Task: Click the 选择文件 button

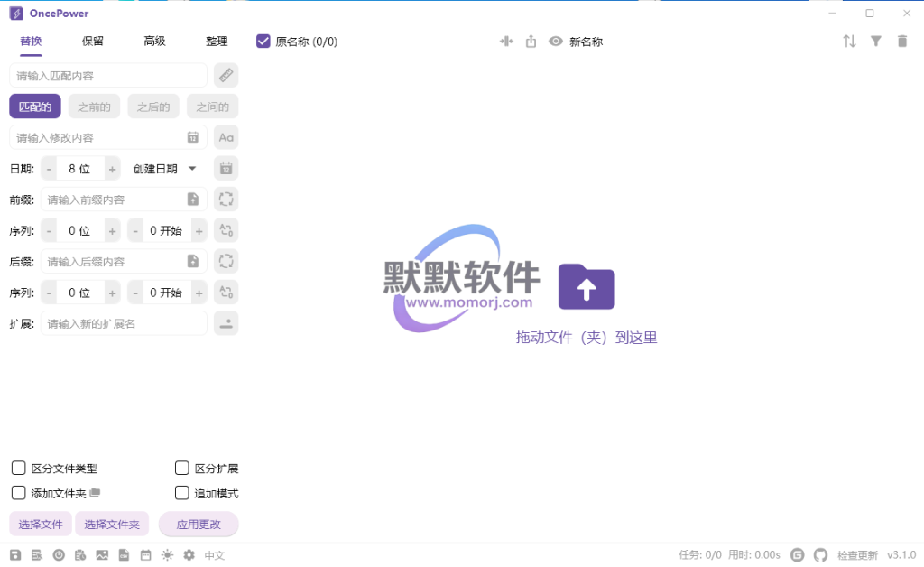Action: [41, 524]
